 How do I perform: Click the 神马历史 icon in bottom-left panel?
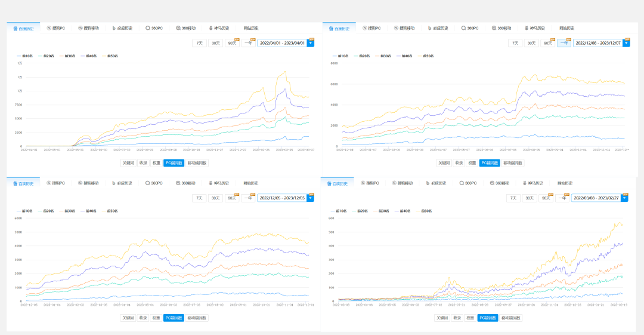(x=211, y=183)
